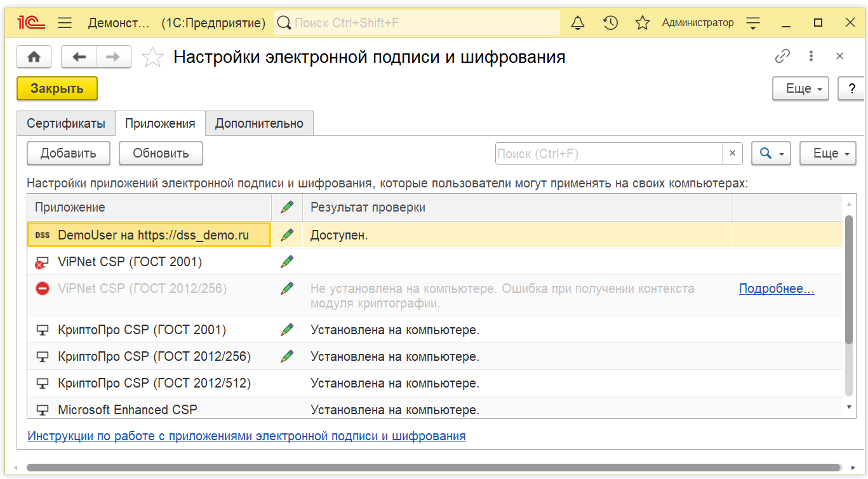Close the settings form tab cross
This screenshot has height=479, width=868.
839,57
